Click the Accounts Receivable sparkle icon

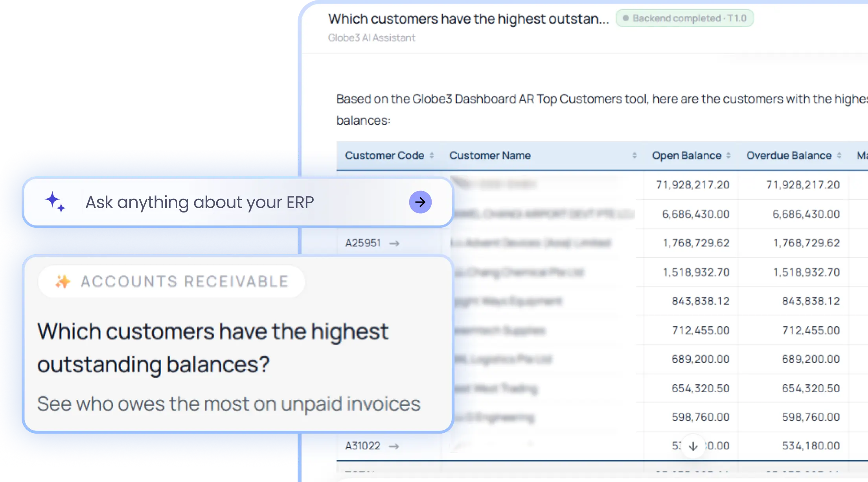click(x=63, y=282)
